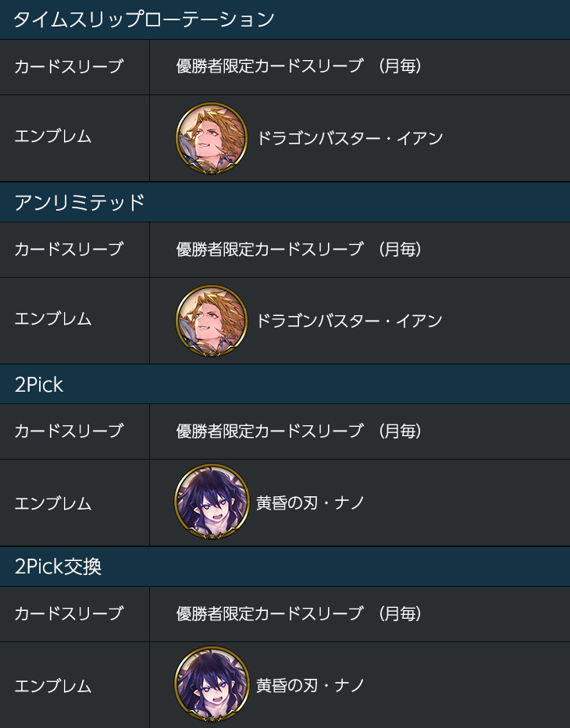Click the Ian emblem icon under タイムスリップローテーション

(212, 138)
